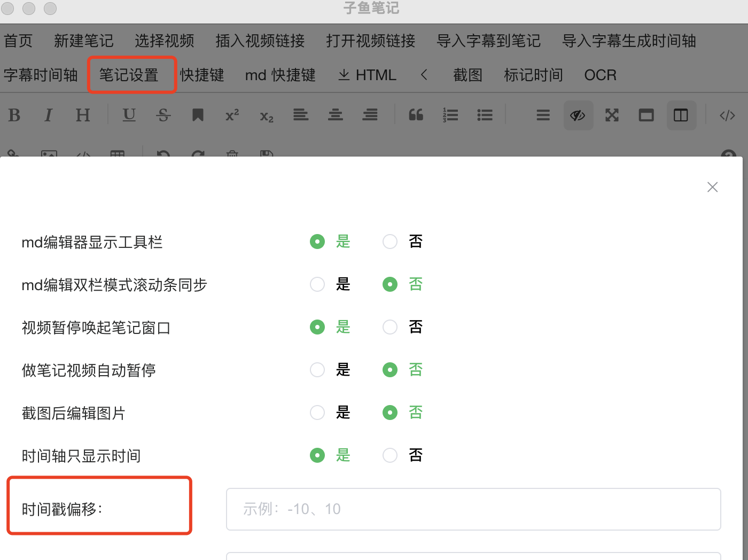
Task: Open the 快捷键 menu item
Action: pyautogui.click(x=202, y=75)
